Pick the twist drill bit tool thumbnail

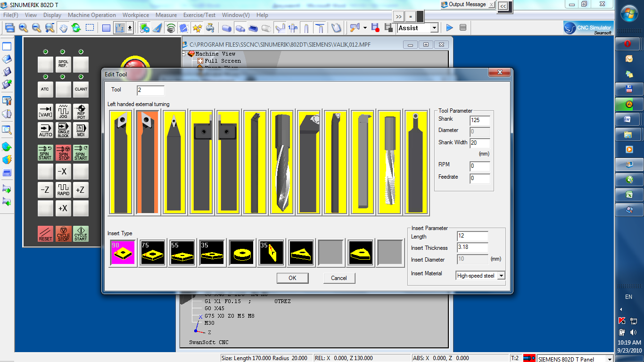282,163
